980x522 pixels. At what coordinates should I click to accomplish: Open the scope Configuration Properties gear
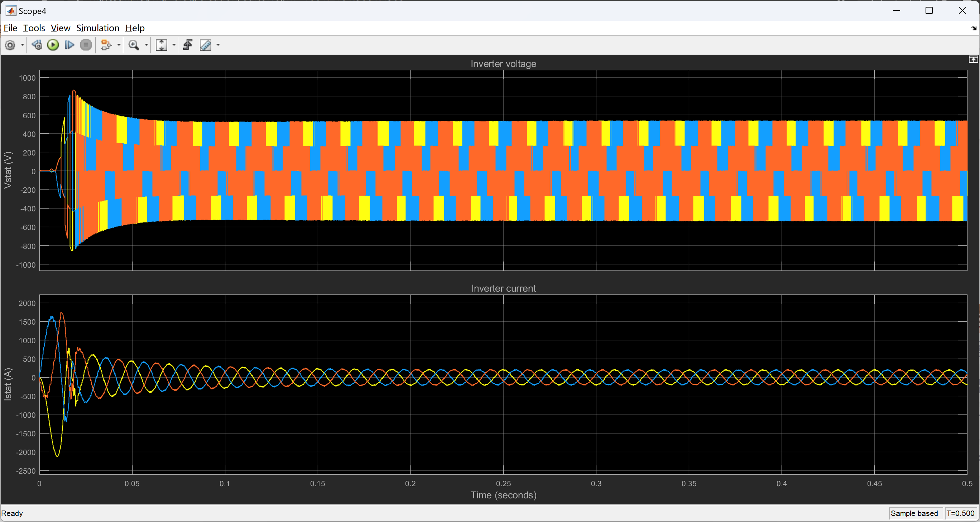(x=10, y=45)
